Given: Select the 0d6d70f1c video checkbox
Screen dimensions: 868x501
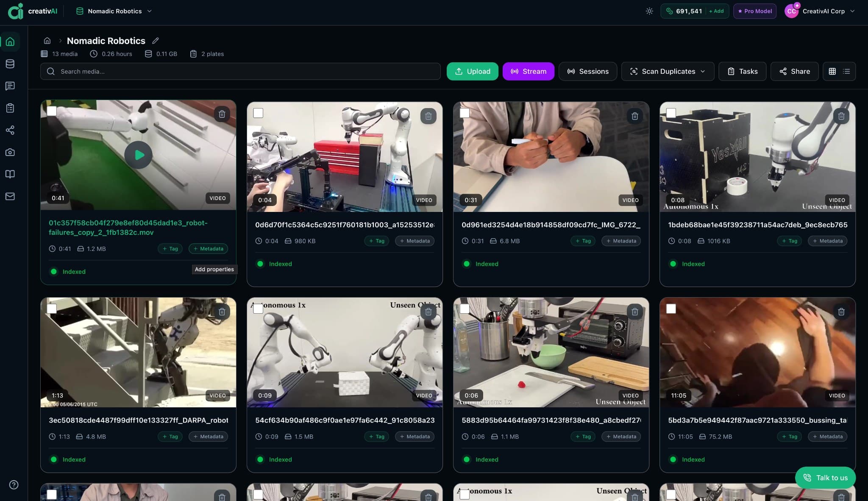Looking at the screenshot, I should click(258, 113).
